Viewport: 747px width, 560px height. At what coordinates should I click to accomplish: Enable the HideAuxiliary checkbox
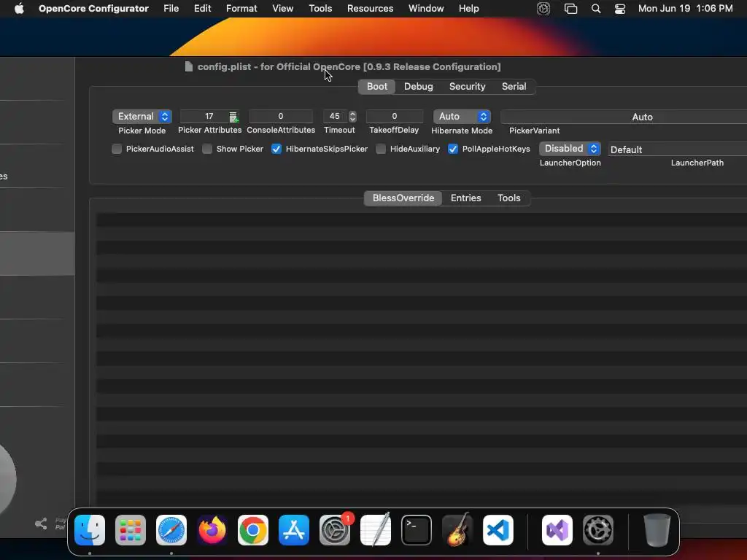[381, 149]
